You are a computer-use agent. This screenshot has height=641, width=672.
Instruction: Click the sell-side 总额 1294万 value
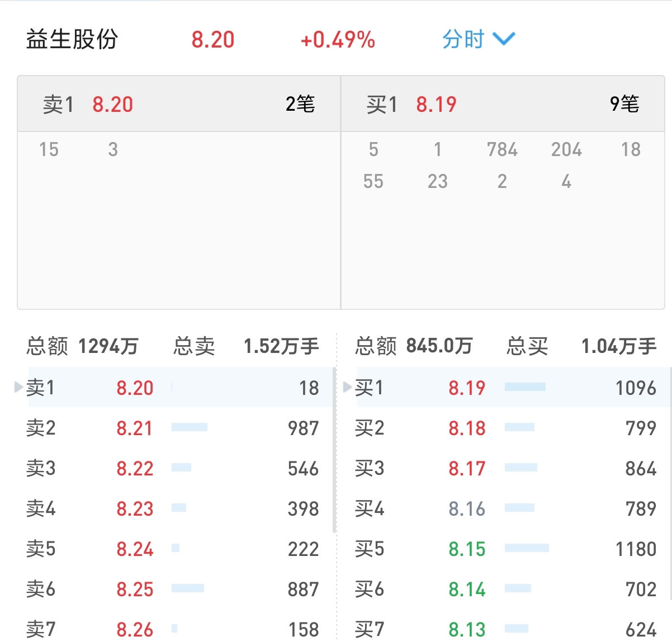tap(108, 346)
